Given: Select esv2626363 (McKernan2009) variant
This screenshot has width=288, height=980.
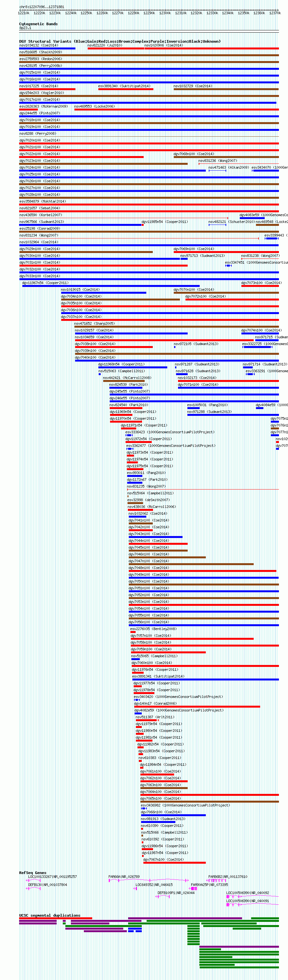Looking at the screenshot, I should point(44,107).
